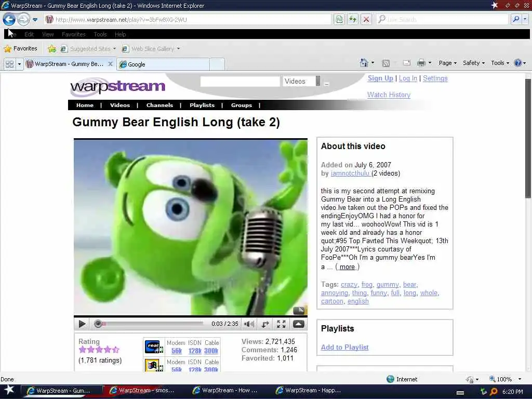Open the Tools menu in menu bar

(100, 34)
